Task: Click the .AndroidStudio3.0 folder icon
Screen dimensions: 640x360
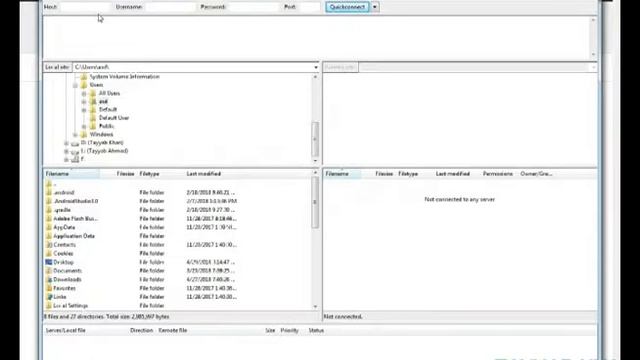Action: [x=49, y=201]
